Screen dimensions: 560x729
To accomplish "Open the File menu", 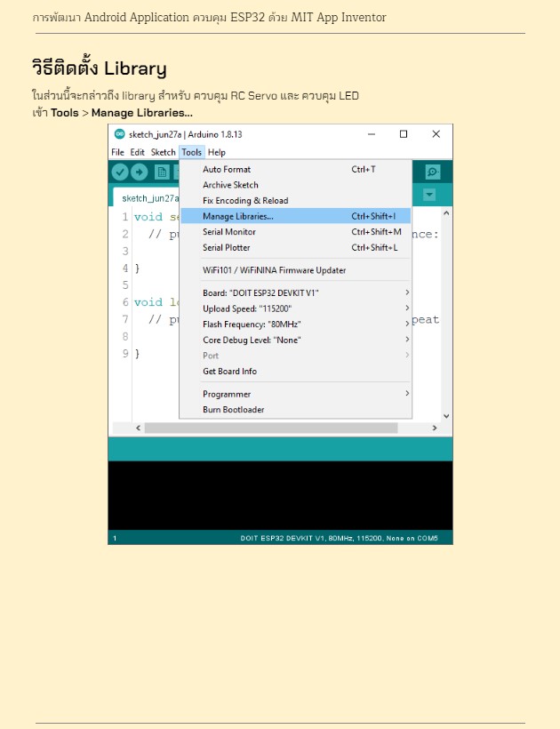I will coord(117,152).
